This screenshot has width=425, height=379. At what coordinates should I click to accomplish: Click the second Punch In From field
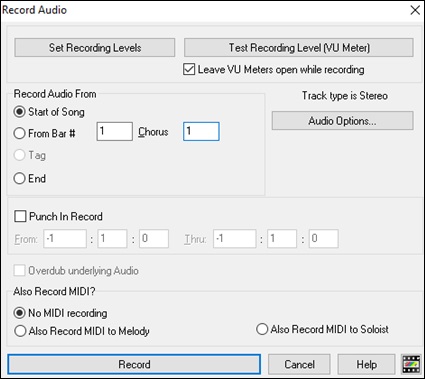tap(112, 238)
